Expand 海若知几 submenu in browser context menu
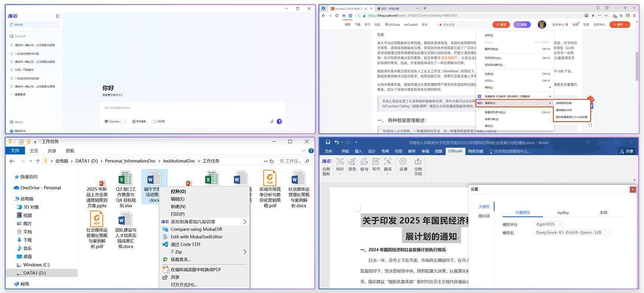Screen dimensions: 644x293 tap(515, 103)
